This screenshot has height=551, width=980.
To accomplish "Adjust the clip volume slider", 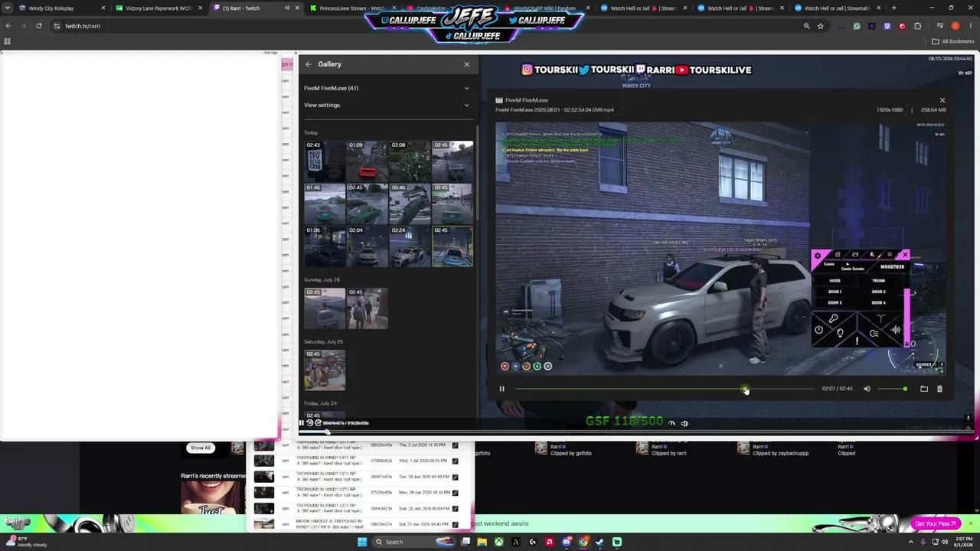I will click(893, 389).
